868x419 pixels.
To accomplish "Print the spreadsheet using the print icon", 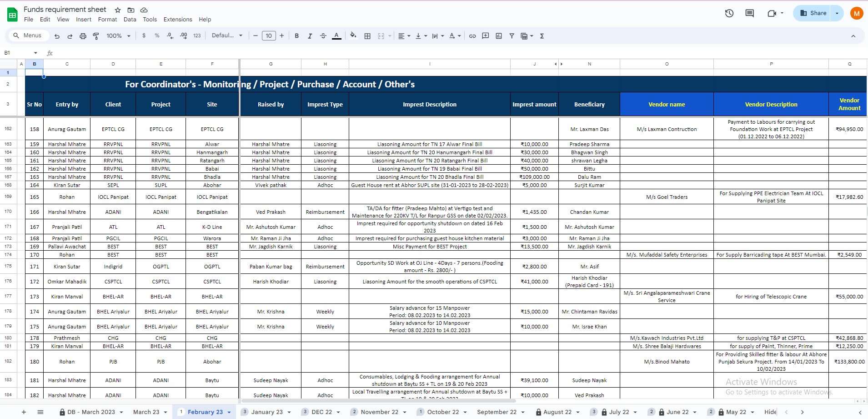I will [x=83, y=36].
